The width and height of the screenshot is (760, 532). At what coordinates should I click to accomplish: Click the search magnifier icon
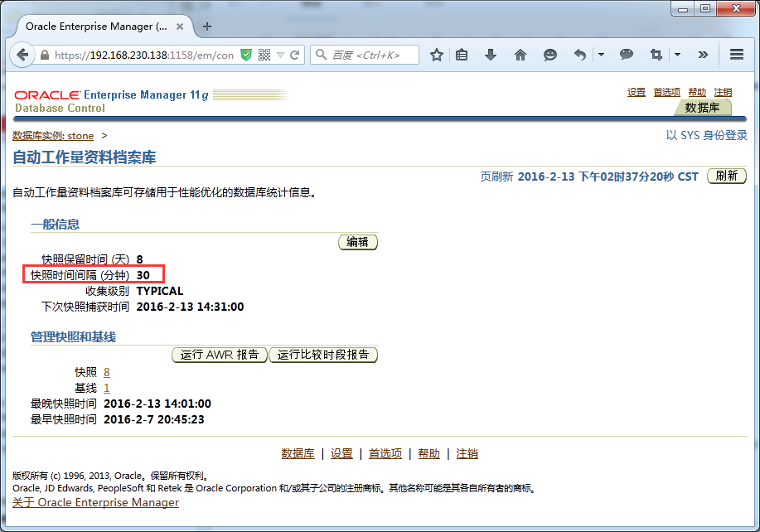pyautogui.click(x=321, y=54)
